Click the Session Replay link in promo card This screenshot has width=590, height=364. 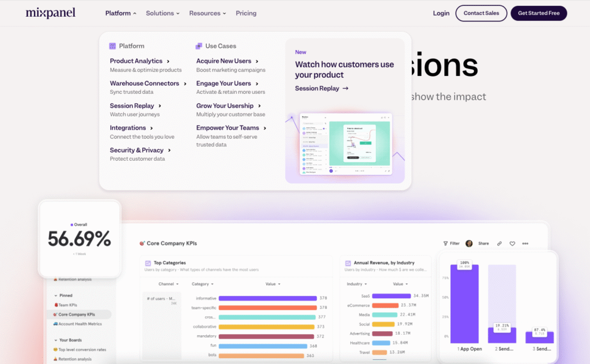click(322, 88)
